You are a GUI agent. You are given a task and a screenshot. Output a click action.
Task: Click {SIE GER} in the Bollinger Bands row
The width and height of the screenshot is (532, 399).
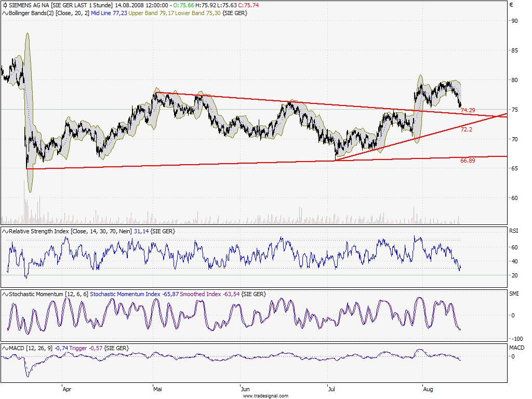tap(235, 13)
